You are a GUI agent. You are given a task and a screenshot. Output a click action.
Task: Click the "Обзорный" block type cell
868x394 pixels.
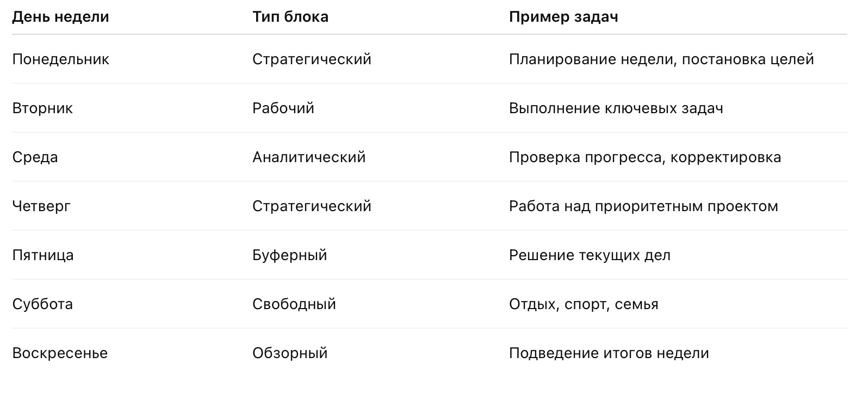coord(290,353)
